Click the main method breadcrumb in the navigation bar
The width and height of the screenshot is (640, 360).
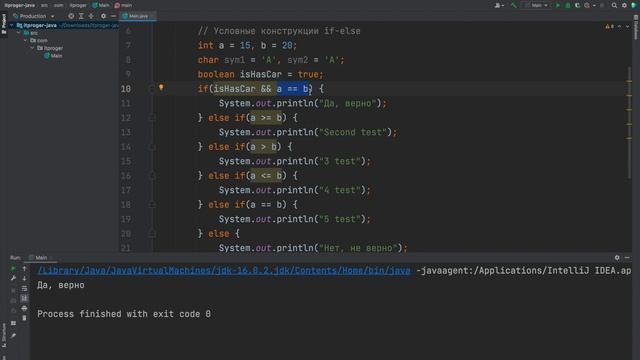(123, 5)
